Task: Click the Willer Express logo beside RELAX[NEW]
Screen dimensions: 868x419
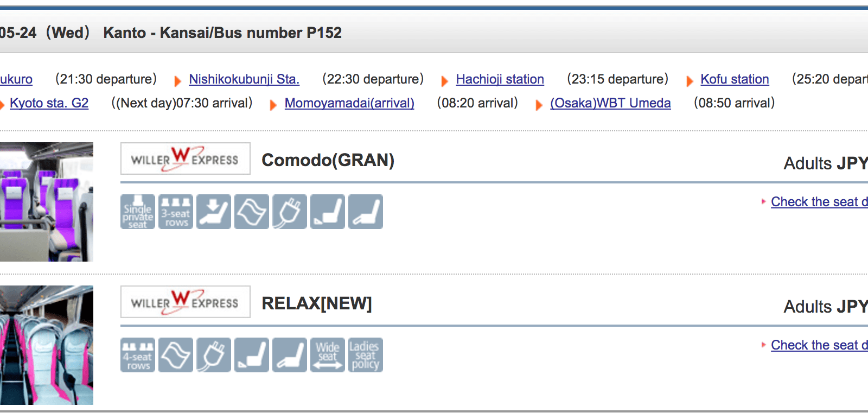Action: (185, 302)
